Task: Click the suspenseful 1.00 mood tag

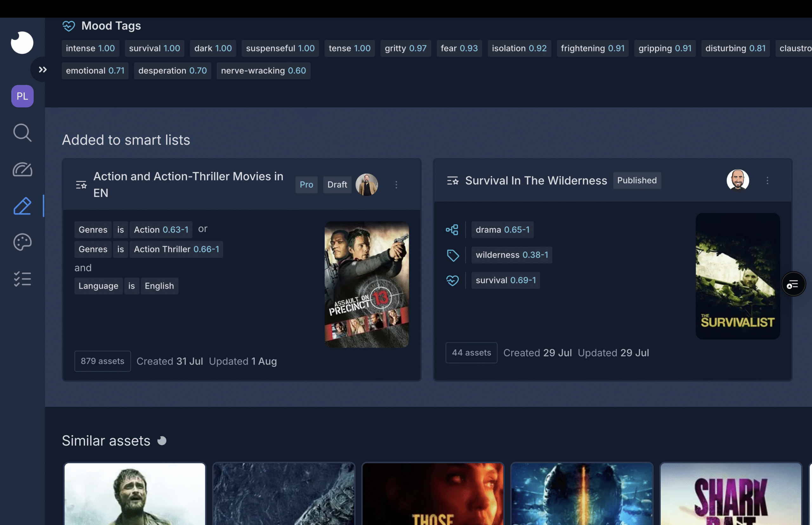Action: pyautogui.click(x=280, y=49)
